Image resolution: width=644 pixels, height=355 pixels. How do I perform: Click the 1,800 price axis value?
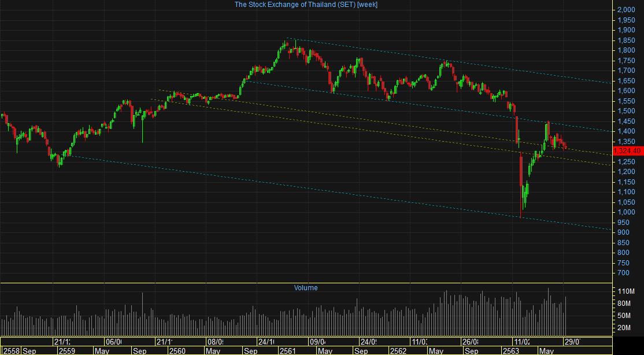coord(626,50)
